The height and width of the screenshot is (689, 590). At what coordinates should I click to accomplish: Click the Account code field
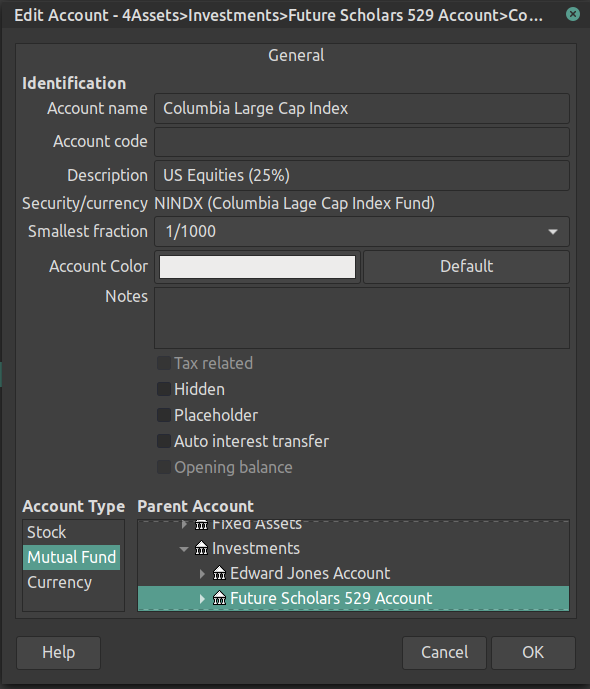[x=362, y=142]
